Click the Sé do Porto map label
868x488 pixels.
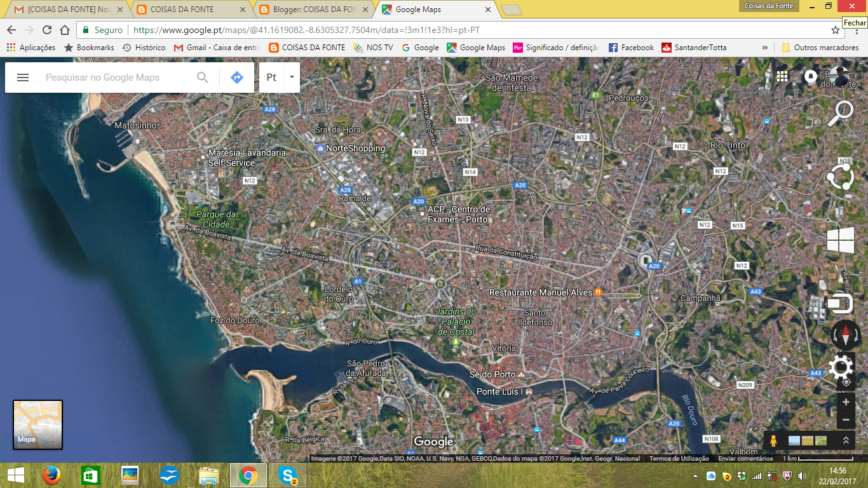(492, 374)
